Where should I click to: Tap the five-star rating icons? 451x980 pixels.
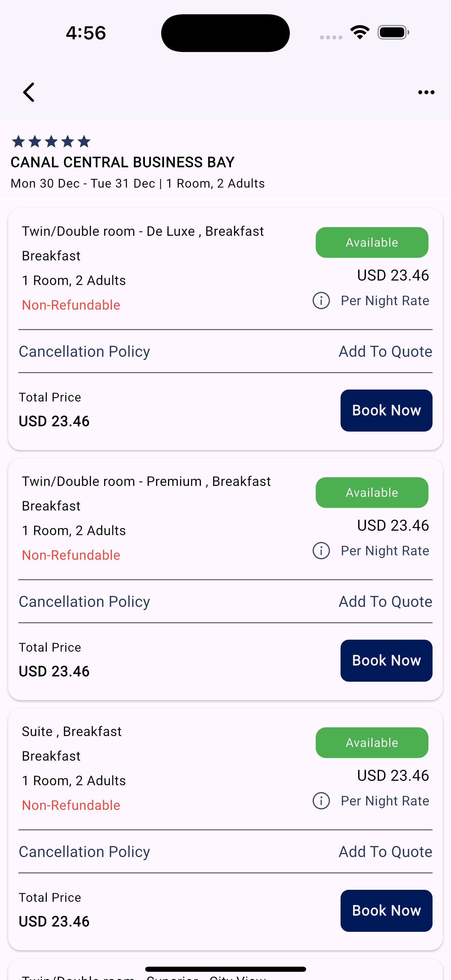pyautogui.click(x=51, y=141)
